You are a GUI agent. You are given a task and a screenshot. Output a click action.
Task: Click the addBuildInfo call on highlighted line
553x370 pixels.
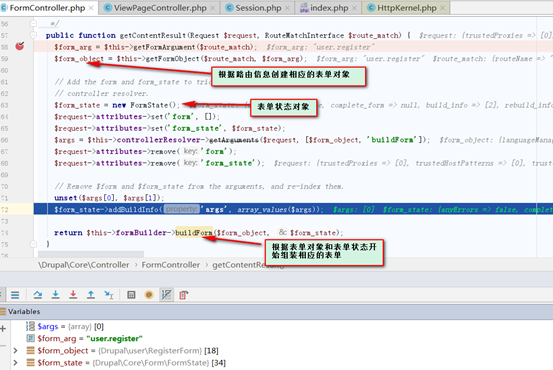point(133,209)
